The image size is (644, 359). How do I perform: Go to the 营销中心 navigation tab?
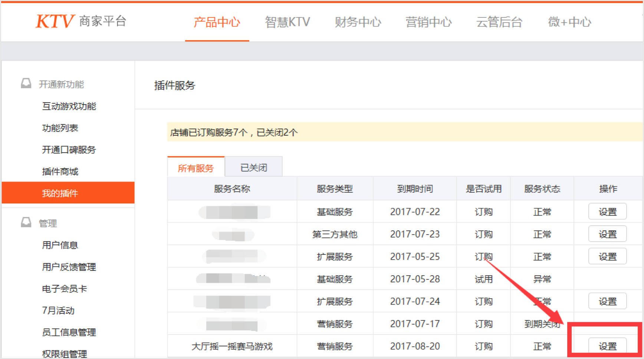tap(428, 22)
